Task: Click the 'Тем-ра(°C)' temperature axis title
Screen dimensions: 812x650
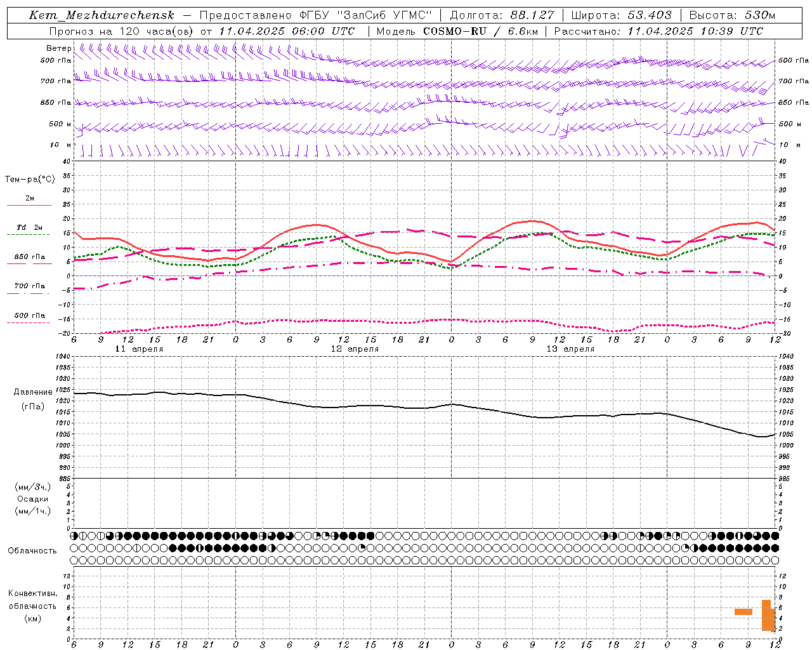Action: click(x=30, y=180)
